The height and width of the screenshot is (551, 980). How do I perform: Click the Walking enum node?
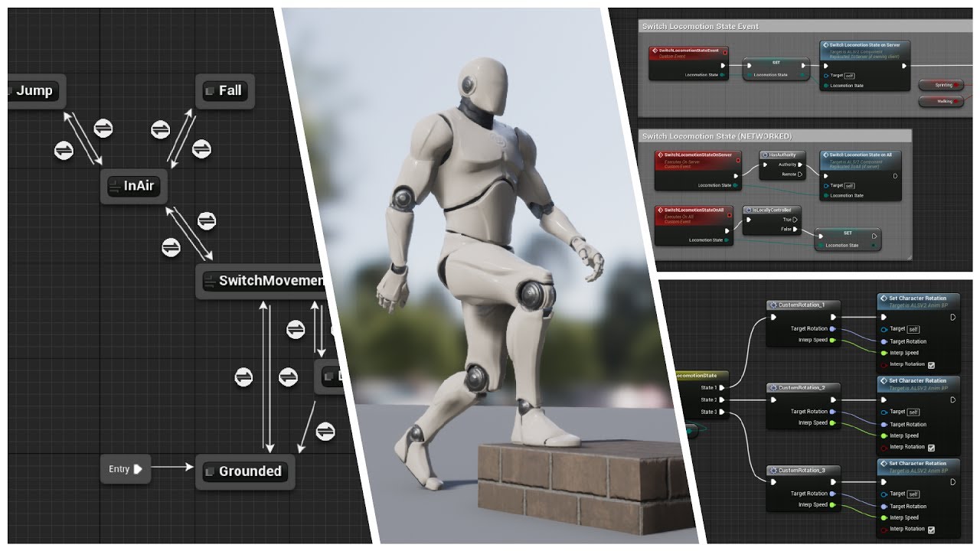[x=941, y=101]
